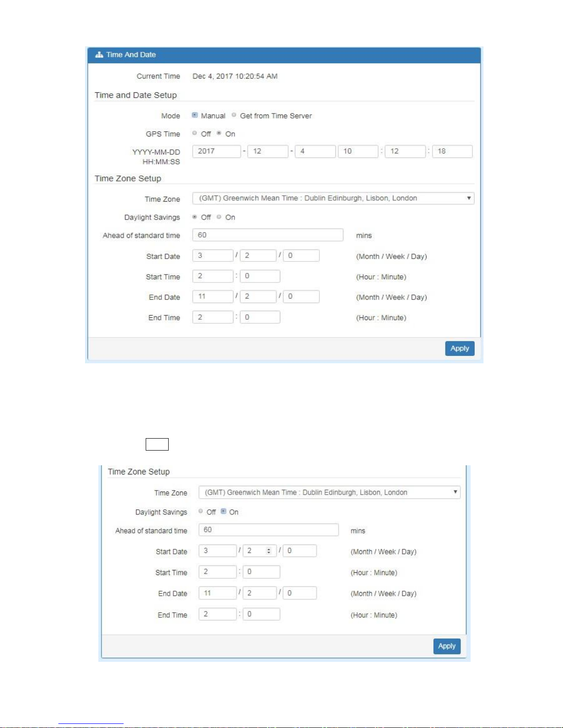Turn GPS Time Off

194,133
